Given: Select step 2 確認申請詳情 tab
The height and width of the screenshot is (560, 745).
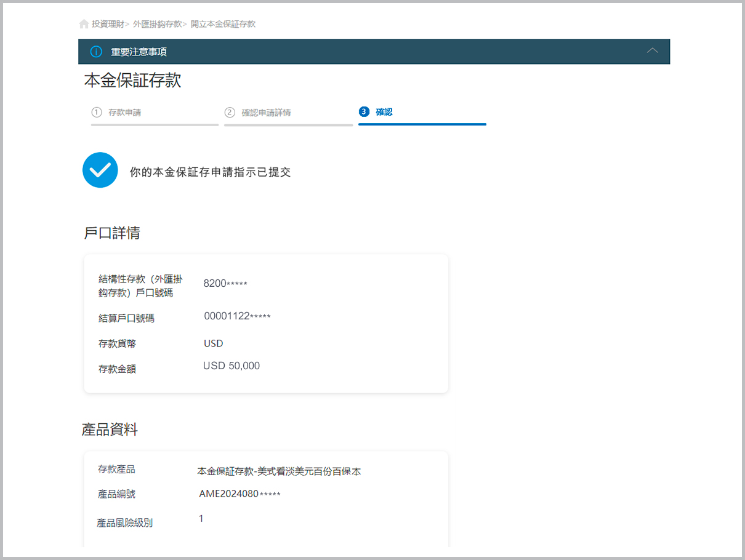Looking at the screenshot, I should [288, 114].
